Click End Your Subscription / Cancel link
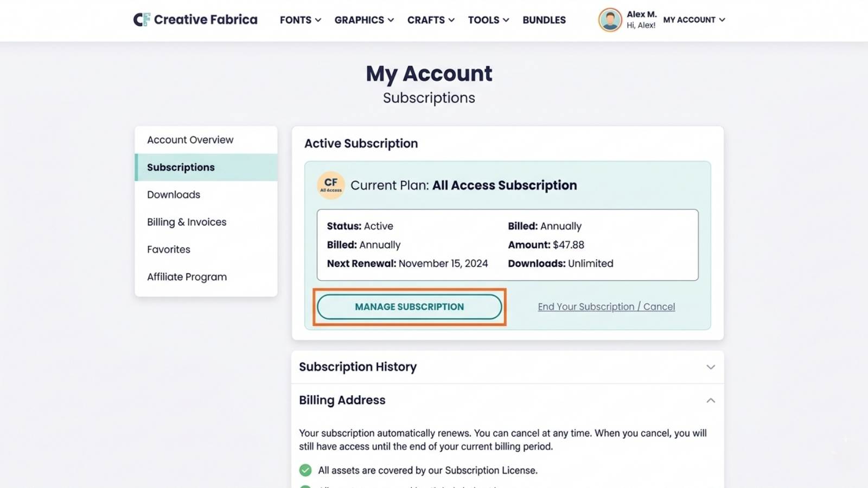868x488 pixels. coord(607,307)
